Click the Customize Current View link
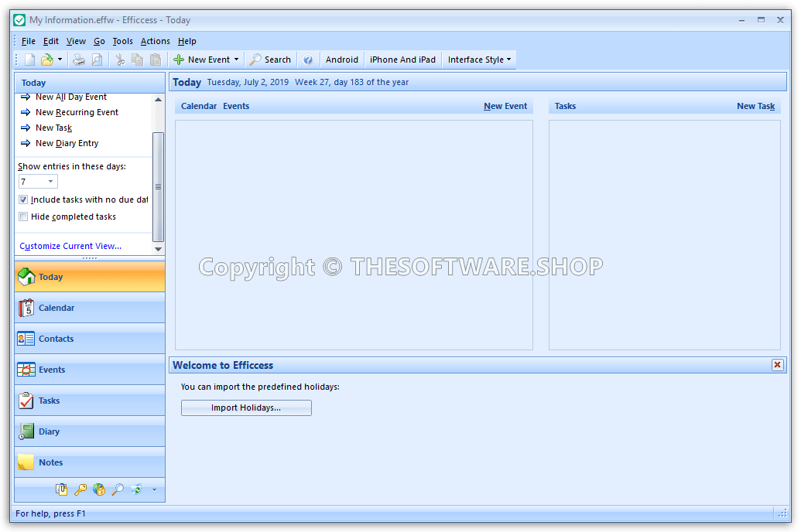 click(x=70, y=246)
